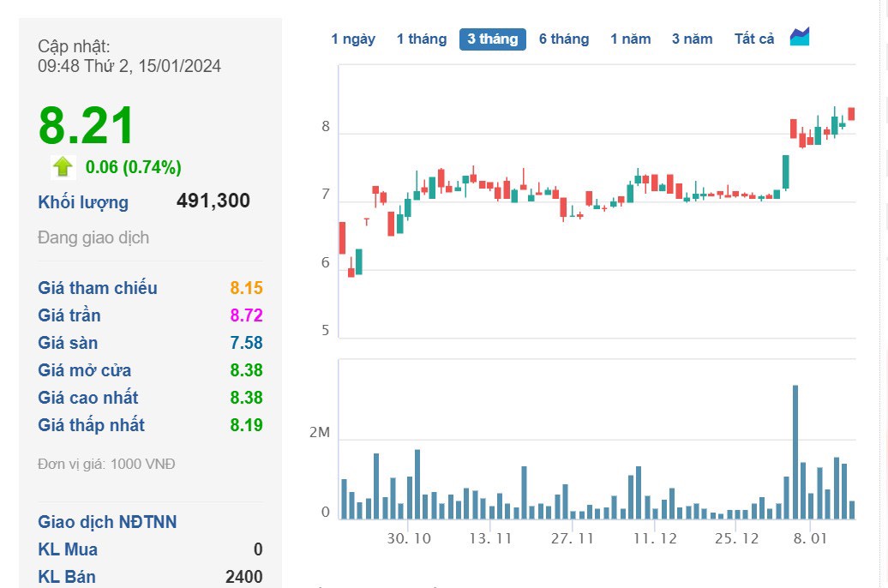This screenshot has width=888, height=588.
Task: Click the Giao dịch NĐTNN heading
Action: coord(107,522)
